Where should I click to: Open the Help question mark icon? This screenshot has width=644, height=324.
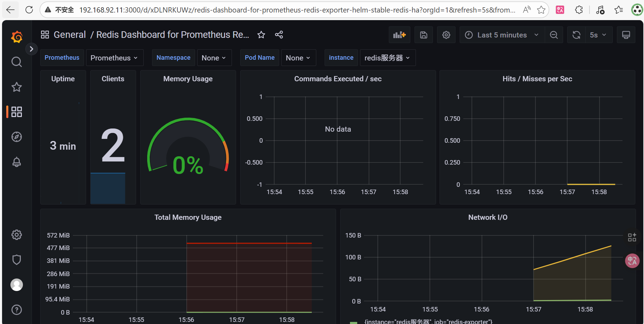[17, 310]
